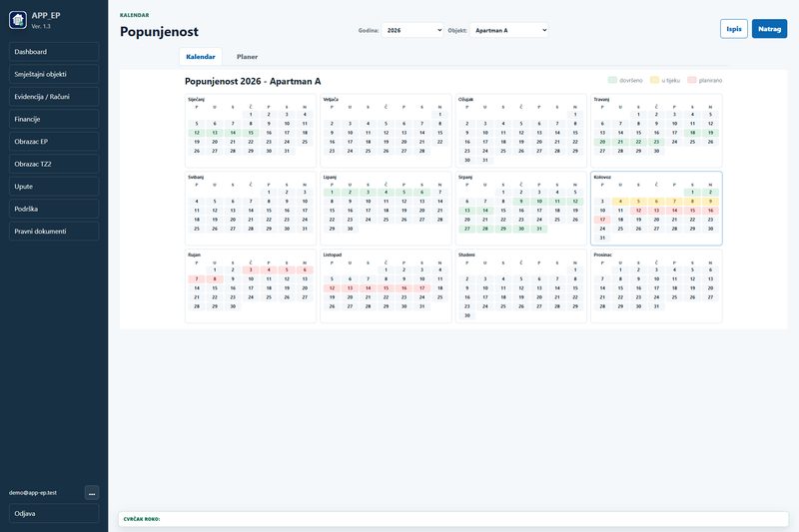The image size is (799, 532).
Task: Click day 14 in Veljača
Action: pyautogui.click(x=421, y=133)
